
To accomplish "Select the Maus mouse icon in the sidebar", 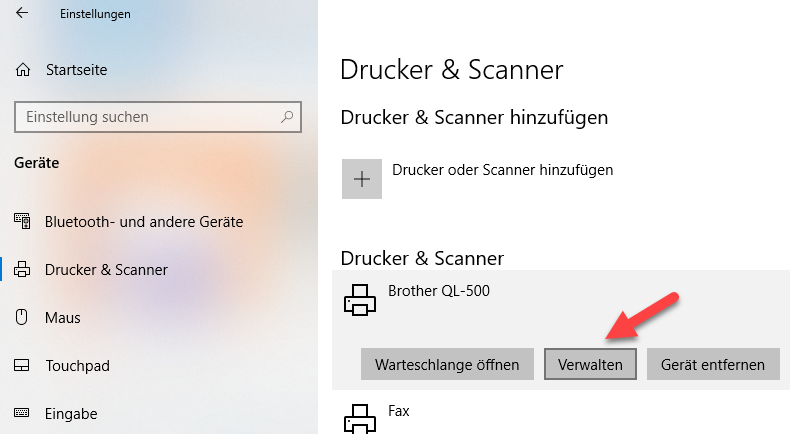I will pos(23,317).
